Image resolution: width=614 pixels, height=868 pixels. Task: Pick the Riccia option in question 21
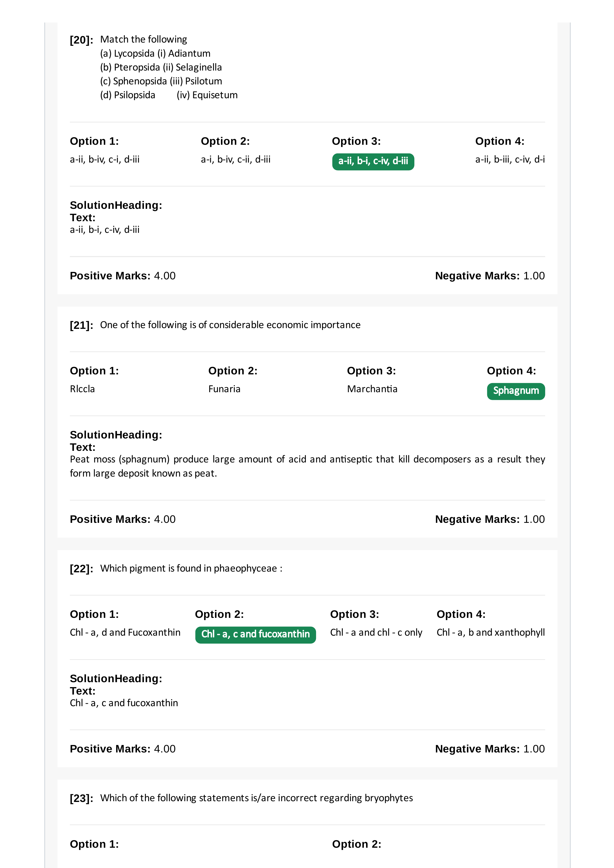(82, 389)
